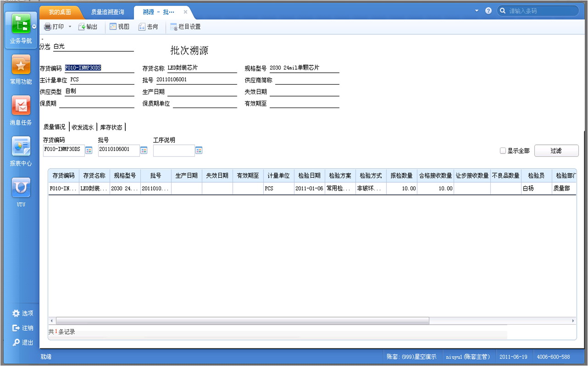
Task: Click the 计量单位 column header
Action: tap(279, 176)
